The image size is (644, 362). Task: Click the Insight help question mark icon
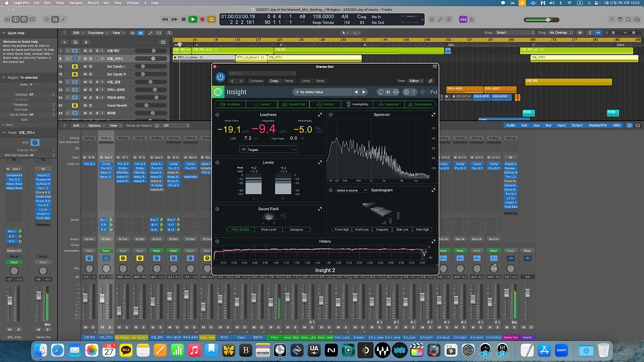pyautogui.click(x=414, y=92)
